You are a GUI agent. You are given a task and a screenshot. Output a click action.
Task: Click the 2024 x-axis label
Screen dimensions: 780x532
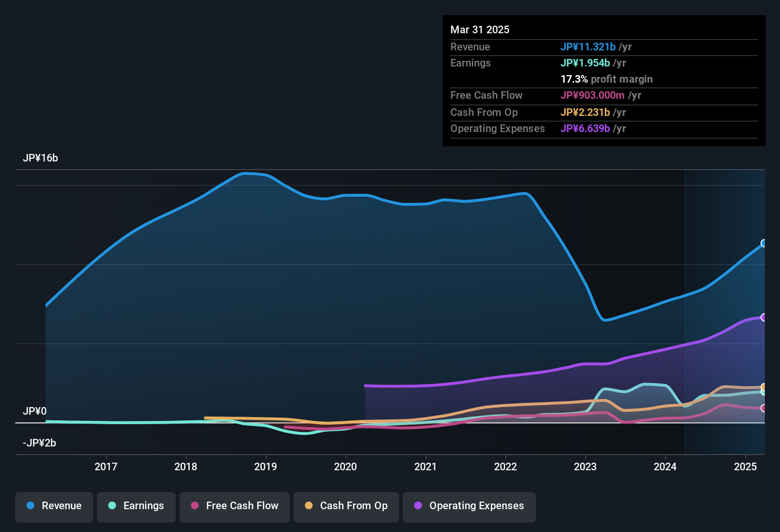click(x=665, y=466)
